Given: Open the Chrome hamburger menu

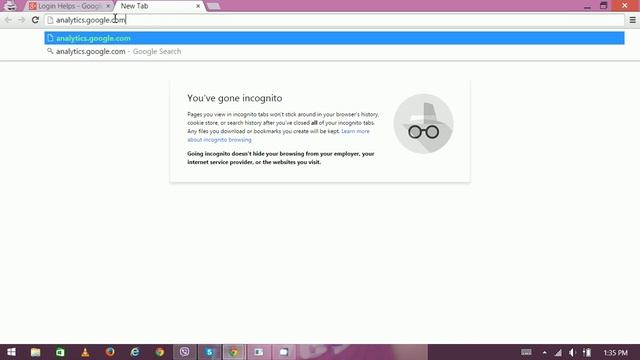Looking at the screenshot, I should tap(632, 20).
